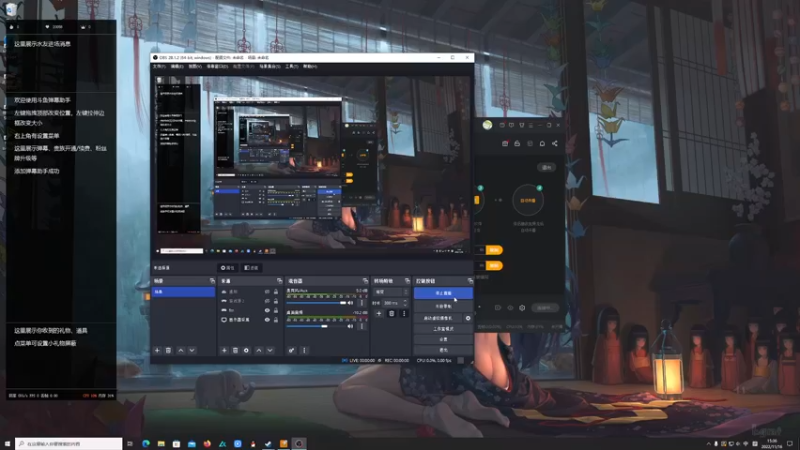Open Microsoft Edge from the taskbar
This screenshot has width=800, height=450.
[x=146, y=444]
